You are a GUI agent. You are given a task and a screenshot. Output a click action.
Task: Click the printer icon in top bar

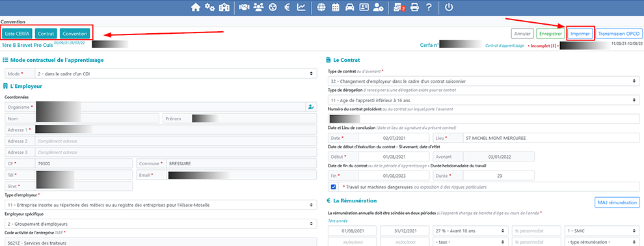tap(414, 7)
